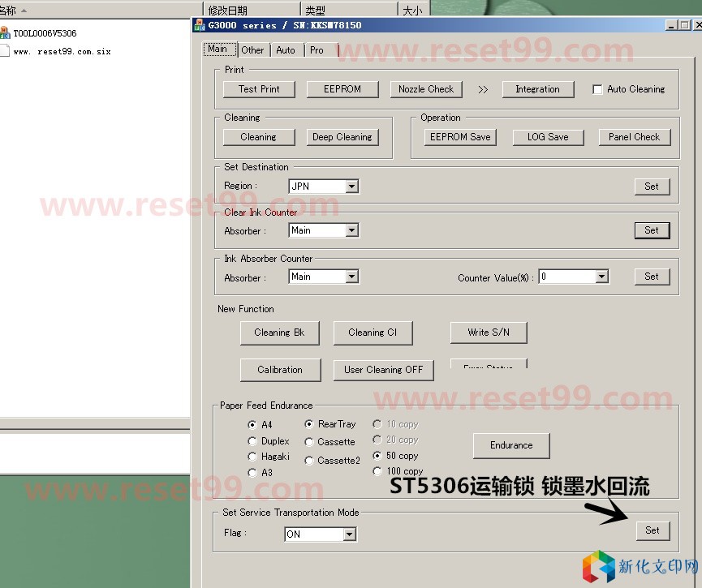The width and height of the screenshot is (702, 588).
Task: Click the EEPROM Save button
Action: pyautogui.click(x=460, y=137)
